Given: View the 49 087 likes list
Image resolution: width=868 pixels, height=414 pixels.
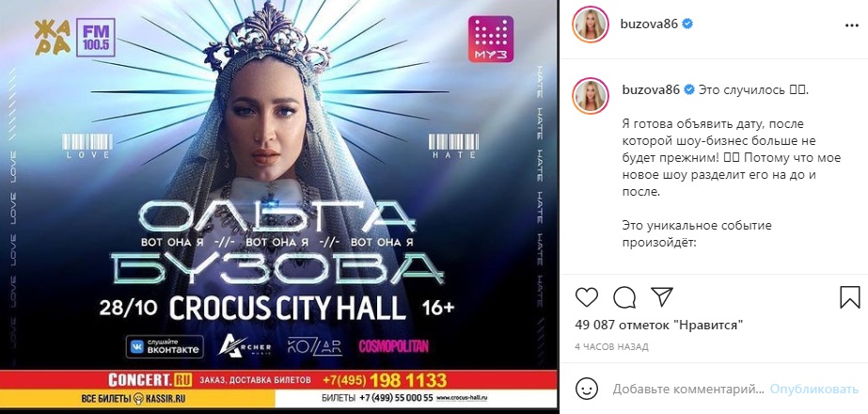Looking at the screenshot, I should point(658,326).
